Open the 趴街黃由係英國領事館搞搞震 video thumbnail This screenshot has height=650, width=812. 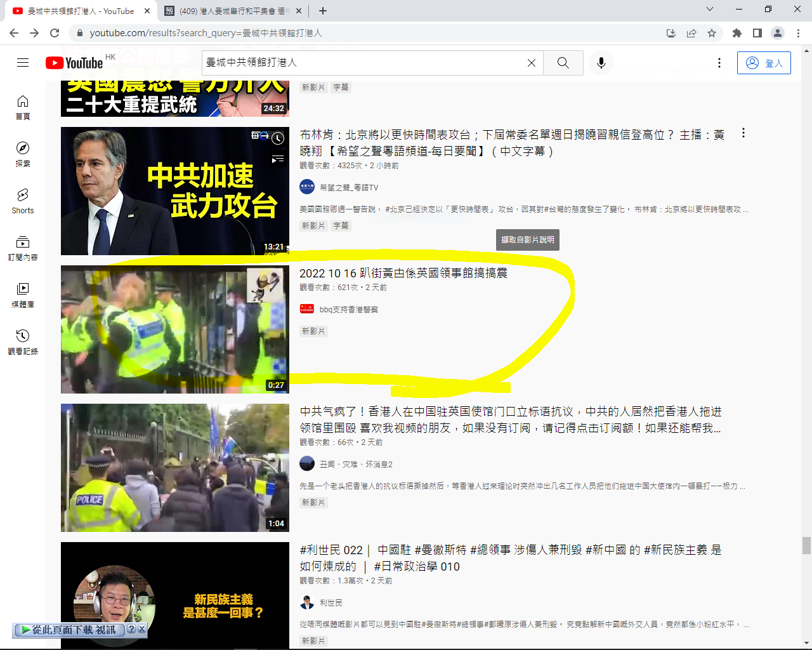click(x=175, y=329)
